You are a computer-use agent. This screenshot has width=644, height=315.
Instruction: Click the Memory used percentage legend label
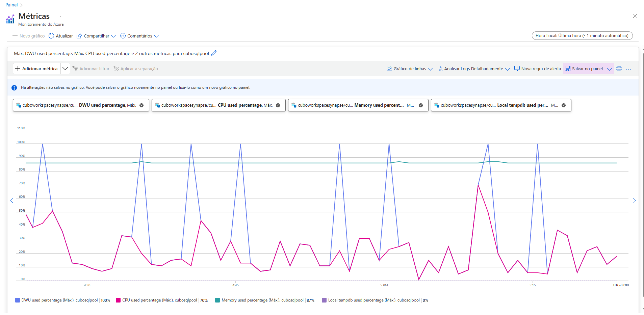pos(263,300)
